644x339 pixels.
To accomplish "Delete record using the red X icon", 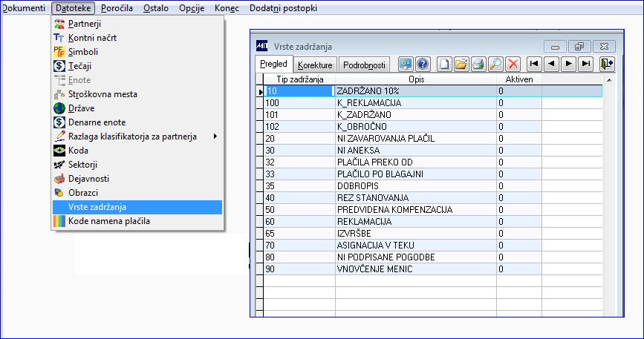I will coord(513,64).
